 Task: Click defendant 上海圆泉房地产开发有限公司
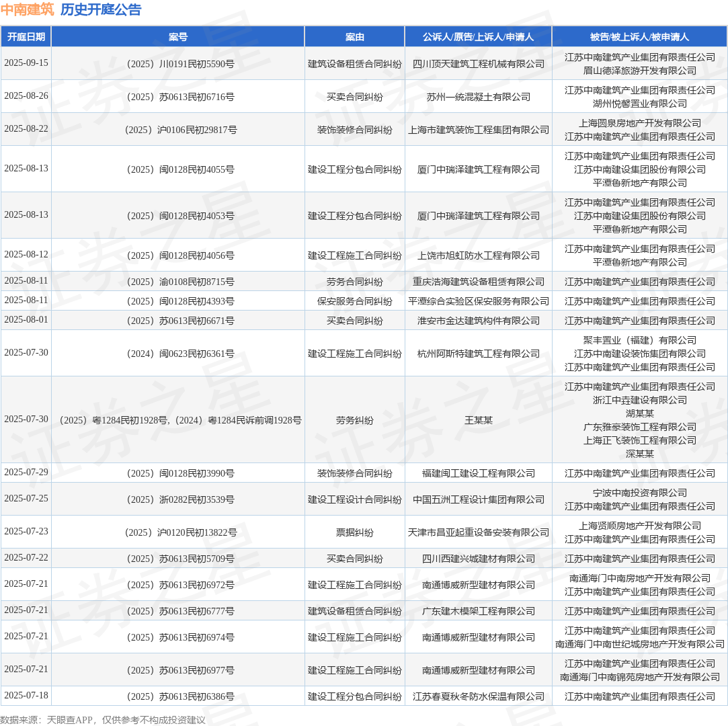[639, 123]
